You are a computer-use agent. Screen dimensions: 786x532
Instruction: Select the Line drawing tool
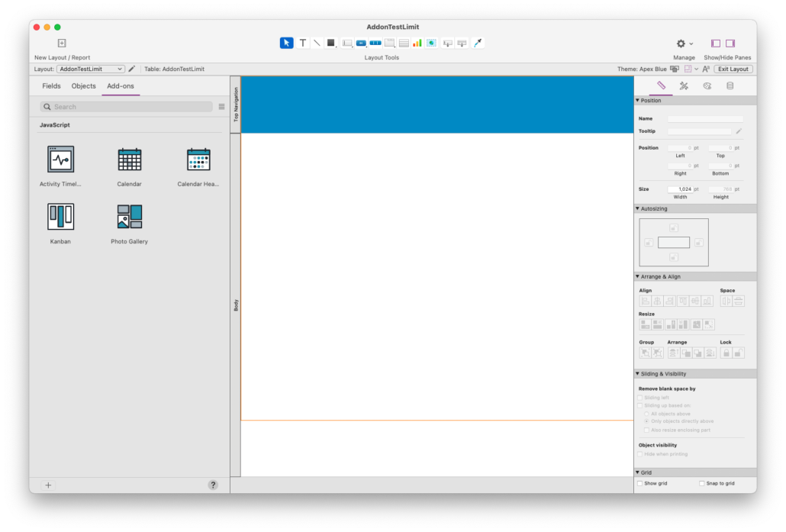(316, 43)
